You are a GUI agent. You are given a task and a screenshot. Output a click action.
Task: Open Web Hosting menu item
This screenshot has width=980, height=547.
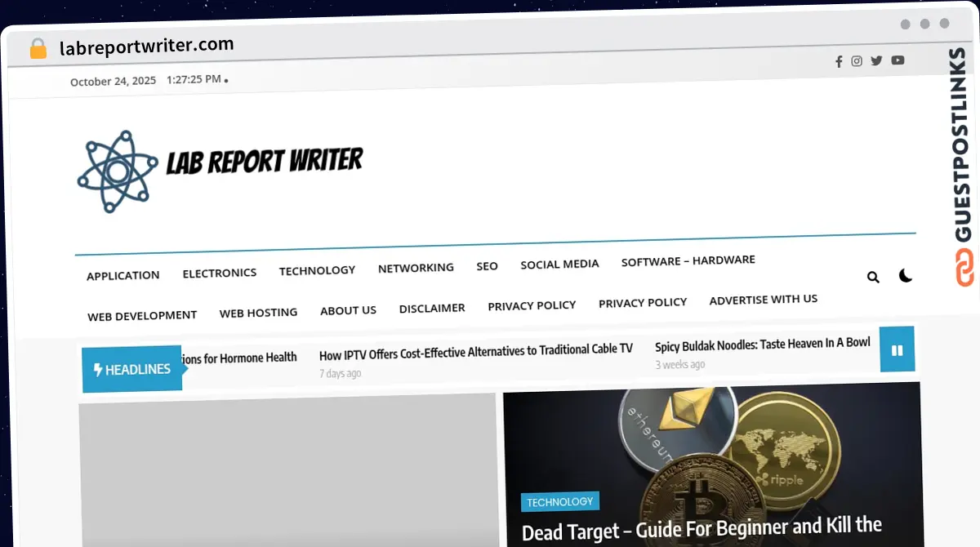click(258, 313)
